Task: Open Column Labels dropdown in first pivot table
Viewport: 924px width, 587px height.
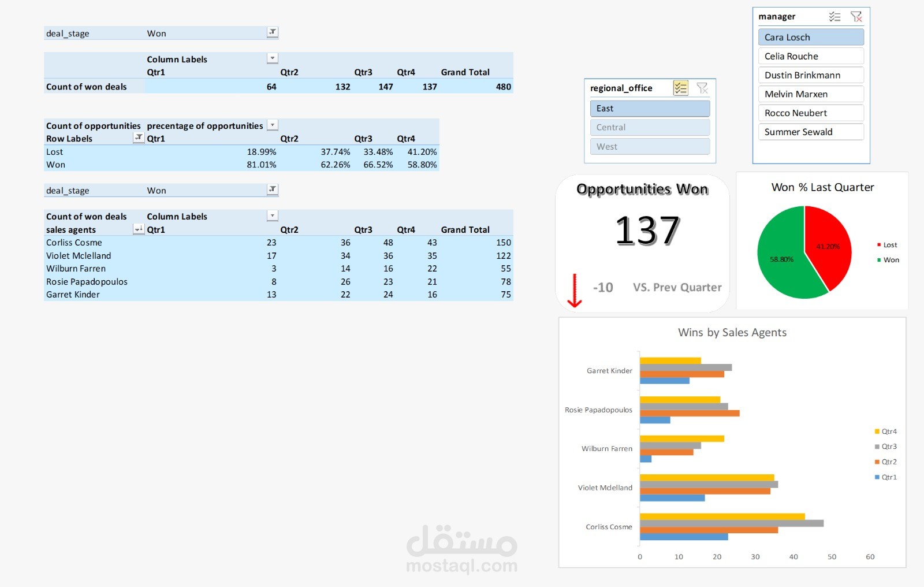Action: [273, 58]
